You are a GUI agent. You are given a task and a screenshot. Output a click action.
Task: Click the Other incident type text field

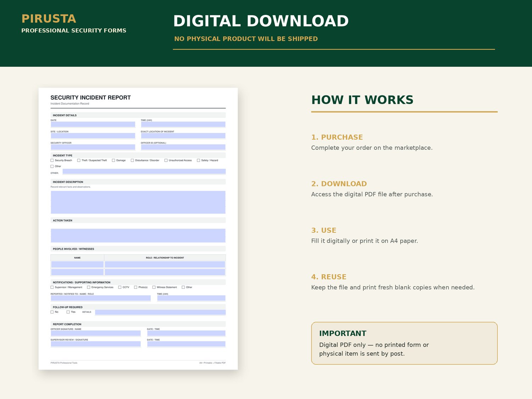point(144,172)
